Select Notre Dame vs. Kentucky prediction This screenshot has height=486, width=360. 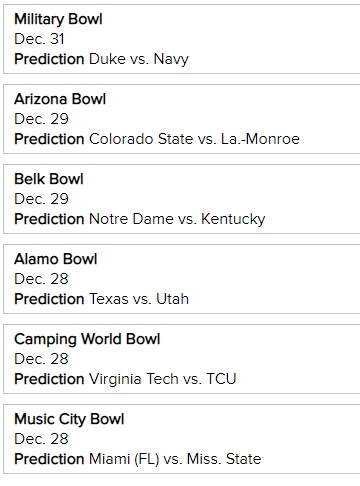tap(177, 219)
